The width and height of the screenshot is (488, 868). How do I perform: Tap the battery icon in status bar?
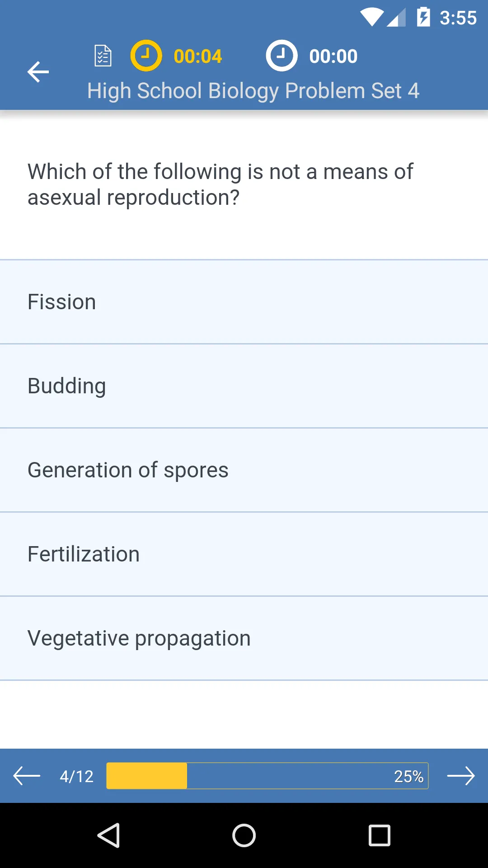(x=423, y=17)
